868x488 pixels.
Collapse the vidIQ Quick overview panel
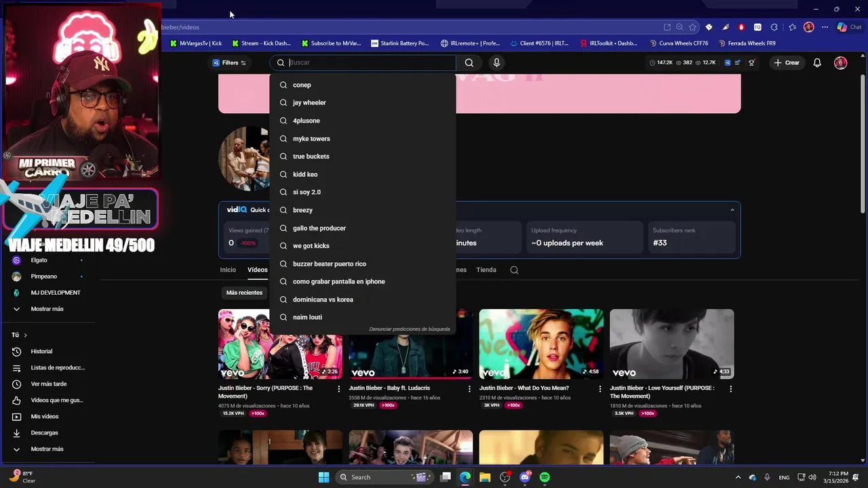coord(732,210)
